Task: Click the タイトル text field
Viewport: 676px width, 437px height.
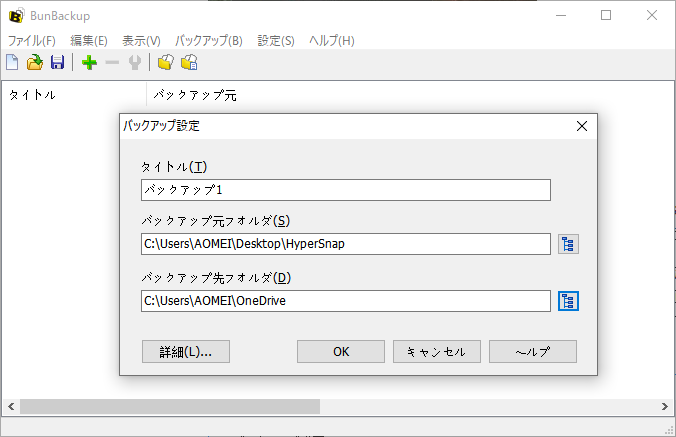Action: tap(346, 190)
